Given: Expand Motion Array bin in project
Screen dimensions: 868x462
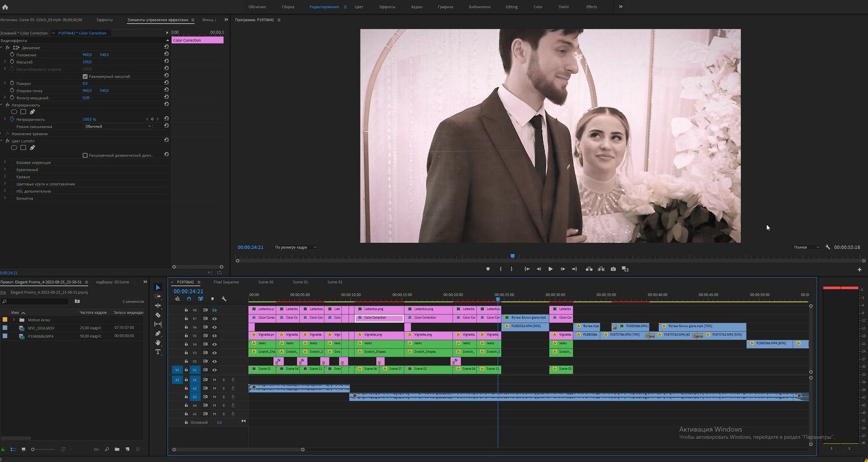Looking at the screenshot, I should point(13,319).
